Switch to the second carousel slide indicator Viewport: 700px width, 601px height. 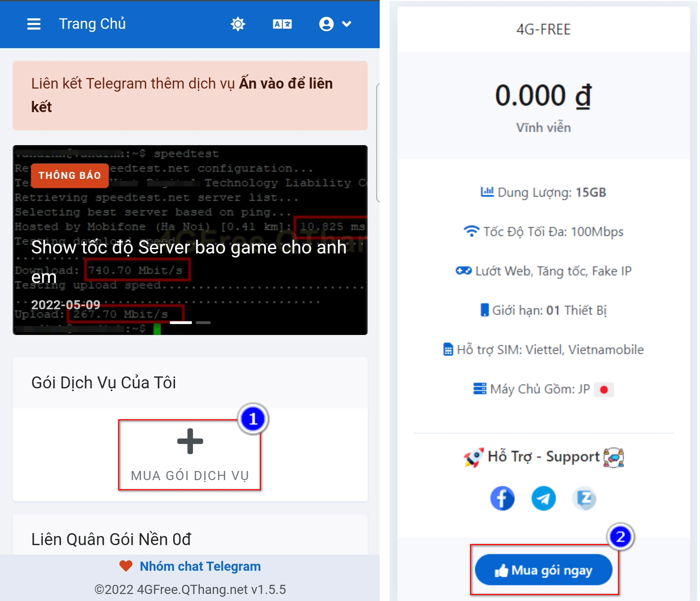[x=203, y=322]
